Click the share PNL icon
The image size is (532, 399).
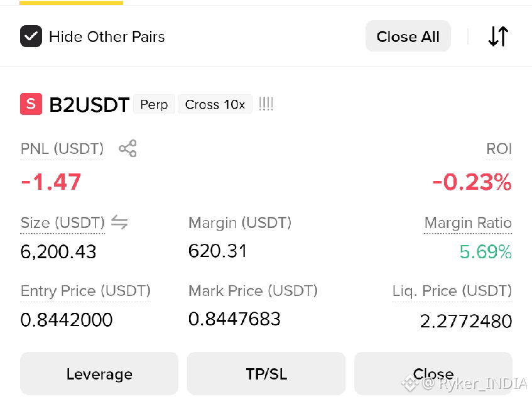[x=128, y=148]
